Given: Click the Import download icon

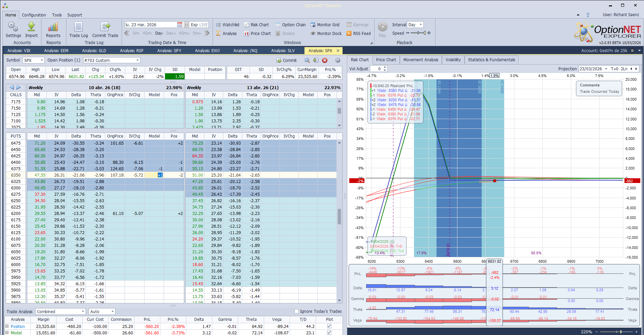Looking at the screenshot, I should (31, 27).
